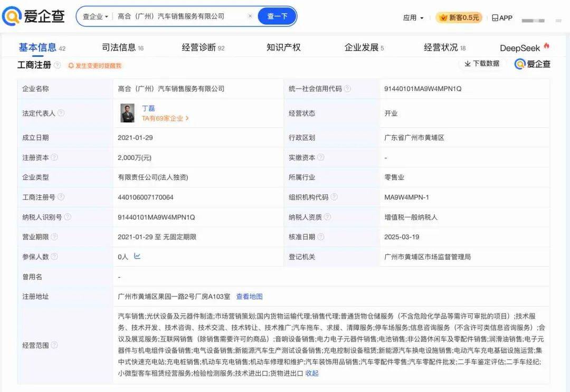570x392 pixels.
Task: Click the 企业类型 value 有限责任公司(法人独资)
Action: pyautogui.click(x=153, y=177)
